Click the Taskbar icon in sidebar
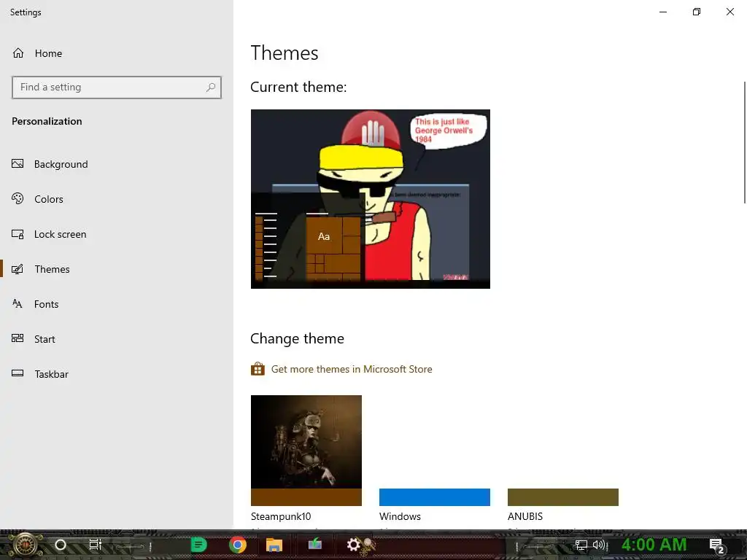Viewport: 747px width, 560px height. click(18, 373)
